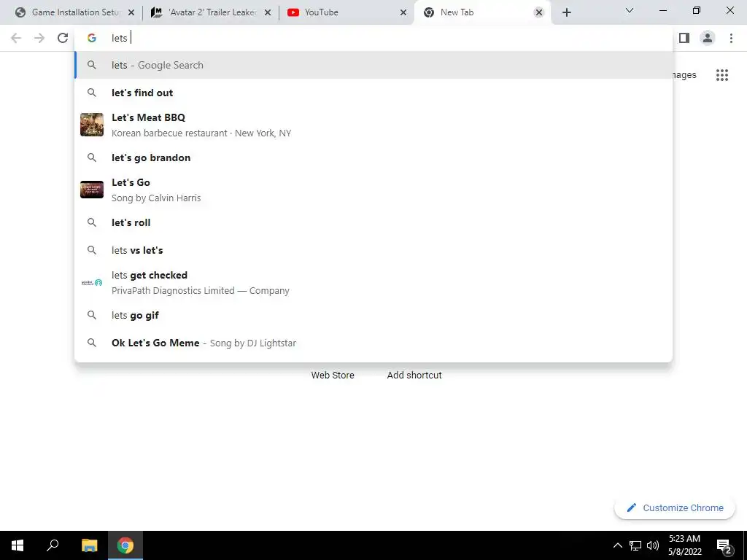Select 'let's go brandon' suggestion
Image resolution: width=747 pixels, height=560 pixels.
[373, 157]
